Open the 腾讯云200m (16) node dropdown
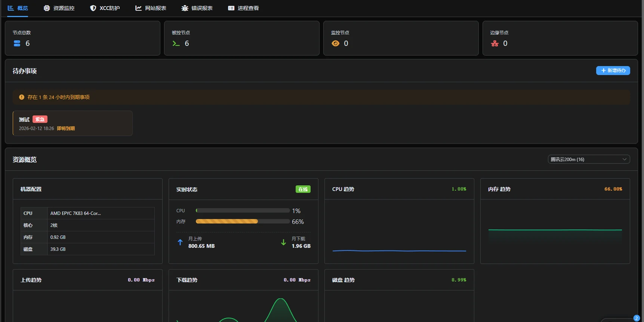 [585, 159]
